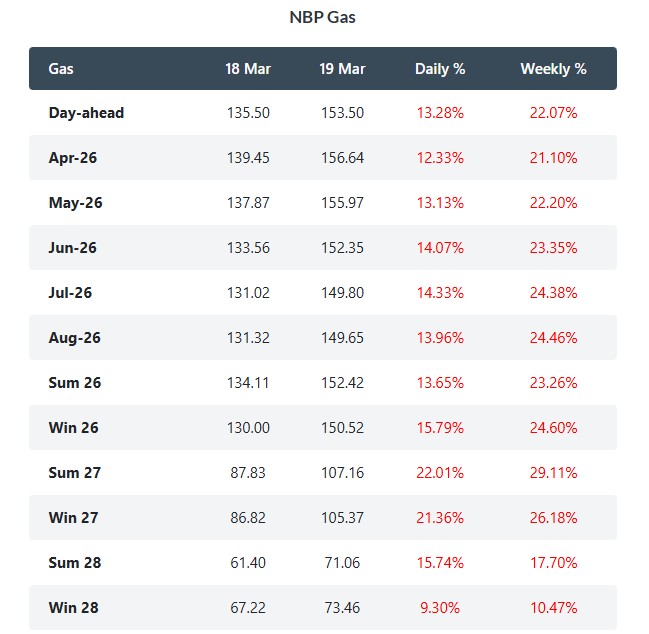Viewport: 649px width, 634px height.
Task: Select the Jul-26 contract label
Action: click(x=72, y=293)
